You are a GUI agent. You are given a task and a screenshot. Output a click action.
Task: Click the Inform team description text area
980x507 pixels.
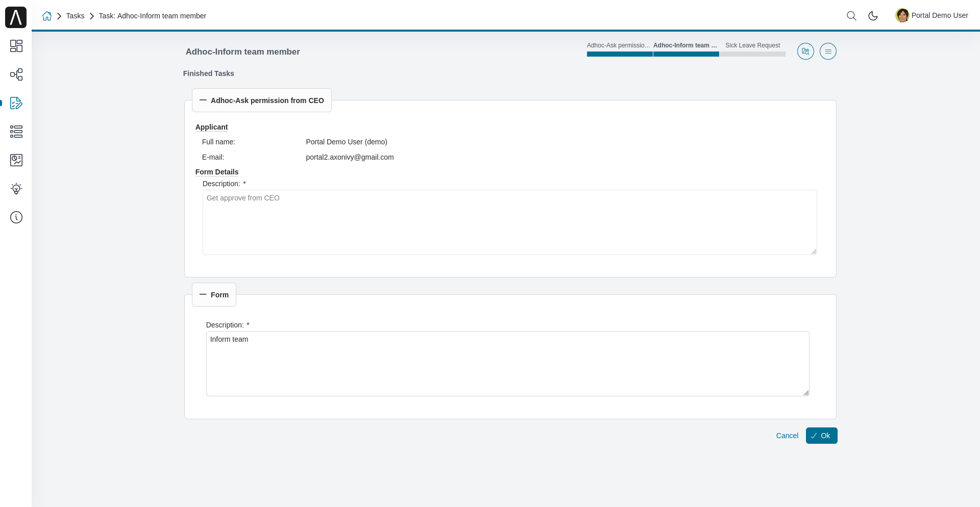(507, 364)
